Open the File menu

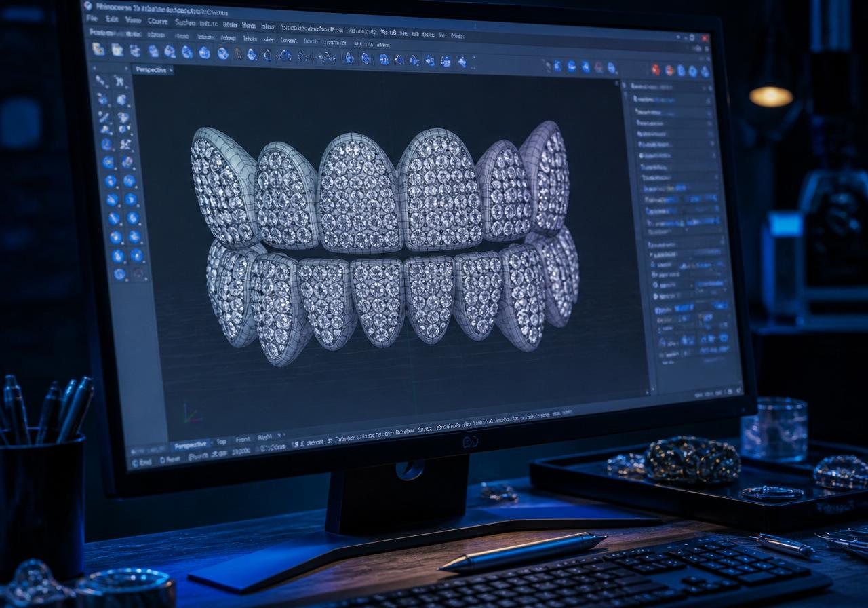pos(92,18)
